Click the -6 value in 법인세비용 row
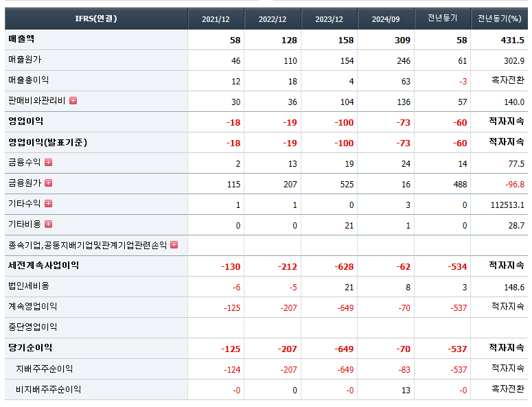 coord(236,288)
